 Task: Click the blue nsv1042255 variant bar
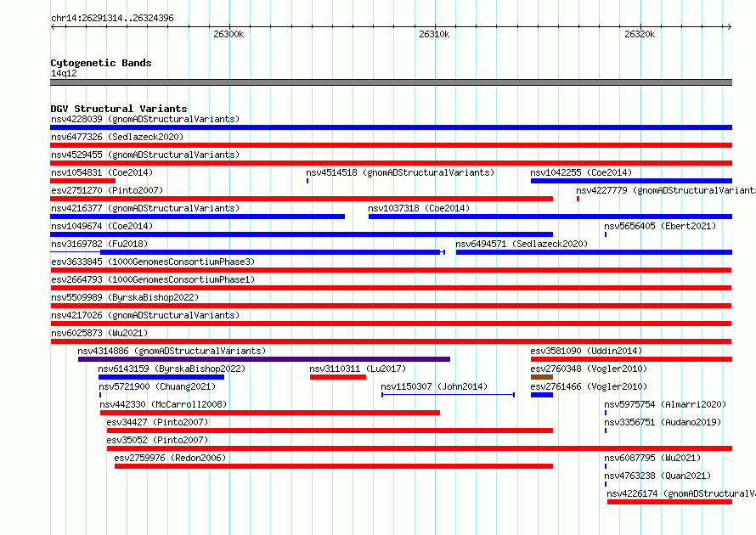[x=632, y=181]
